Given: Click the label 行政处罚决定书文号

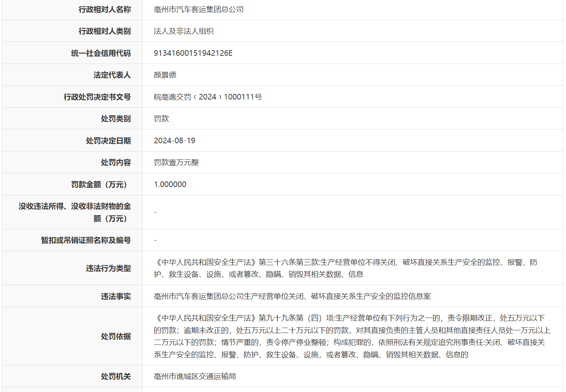Looking at the screenshot, I should click(x=97, y=97).
